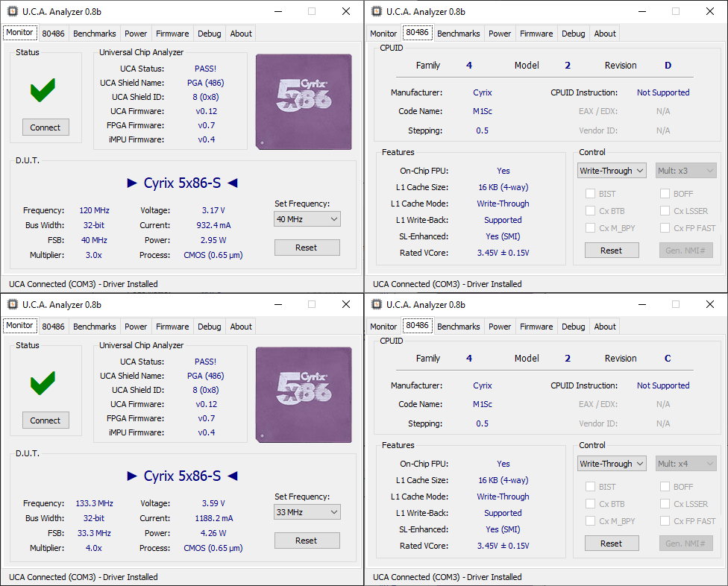Toggle the BIST checkbox in the Revision C window
Screen dimensions: 728x586
coord(591,486)
